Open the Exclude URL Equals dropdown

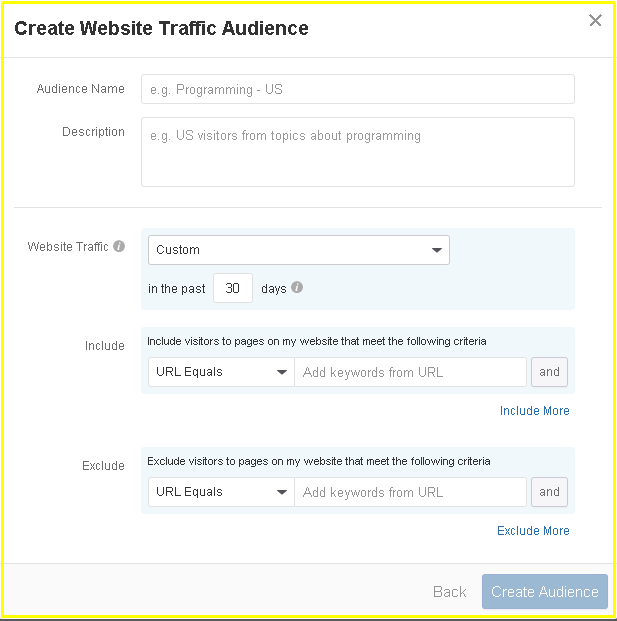(x=221, y=492)
